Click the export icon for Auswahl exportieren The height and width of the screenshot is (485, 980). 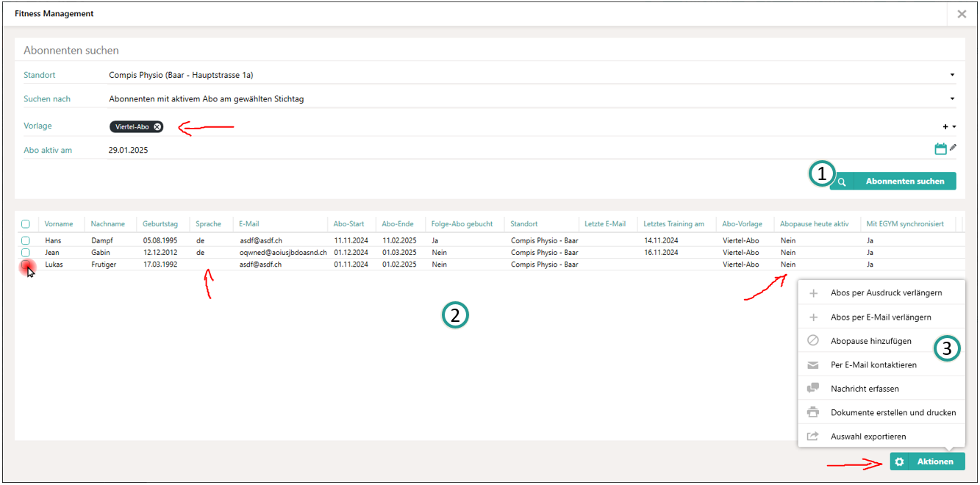point(813,436)
